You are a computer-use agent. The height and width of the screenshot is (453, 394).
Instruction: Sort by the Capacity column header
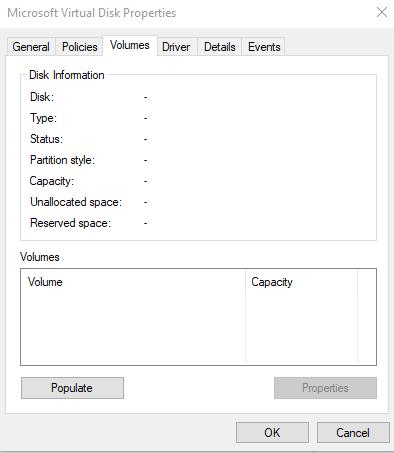coord(301,282)
